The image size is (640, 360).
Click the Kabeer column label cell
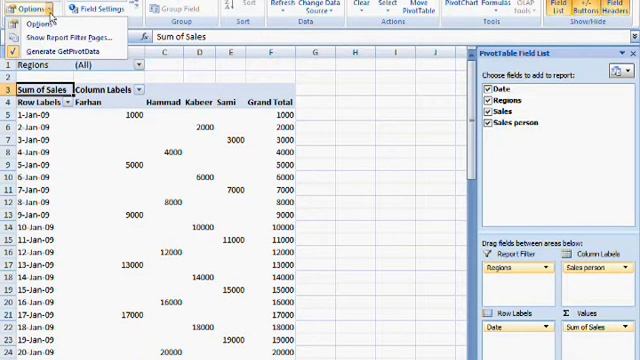click(x=199, y=102)
